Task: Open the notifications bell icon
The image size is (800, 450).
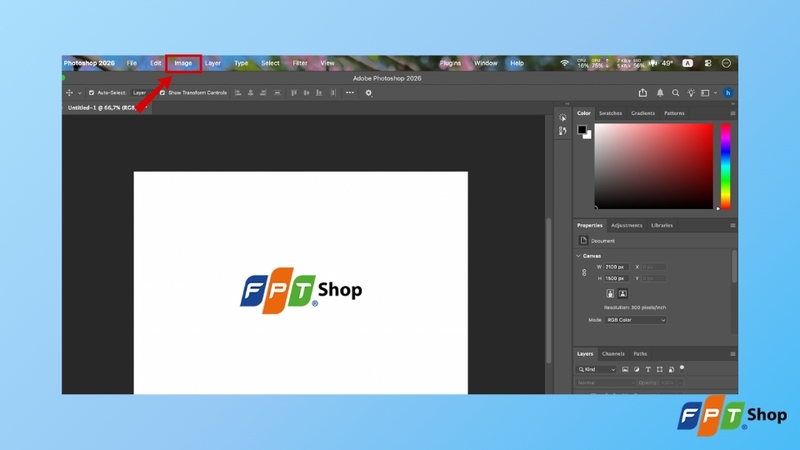Action: pyautogui.click(x=660, y=93)
